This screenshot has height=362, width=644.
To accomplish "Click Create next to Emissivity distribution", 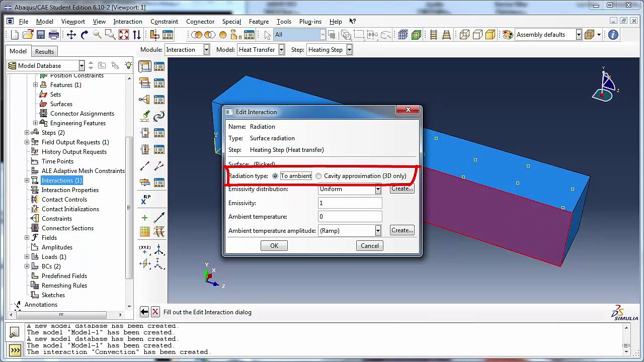I will pos(402,189).
